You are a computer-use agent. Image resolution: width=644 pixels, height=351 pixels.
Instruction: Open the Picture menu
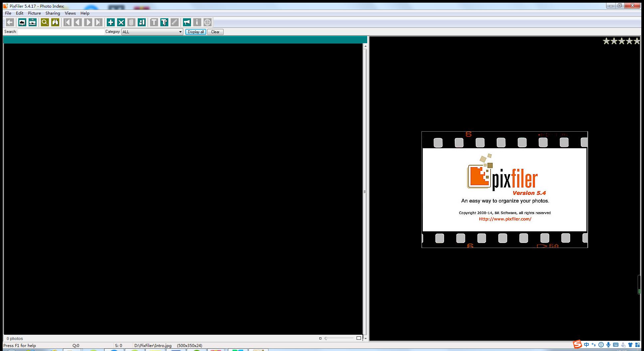(x=34, y=13)
